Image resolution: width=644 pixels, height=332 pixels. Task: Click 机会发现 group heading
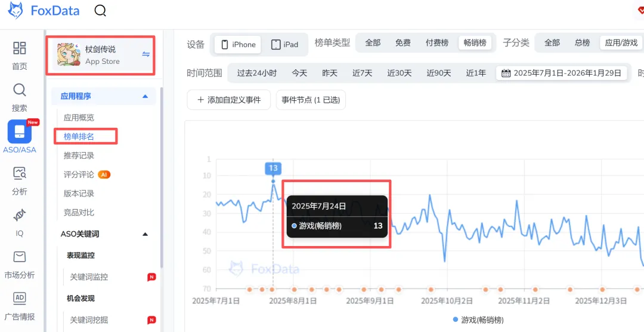tap(80, 299)
